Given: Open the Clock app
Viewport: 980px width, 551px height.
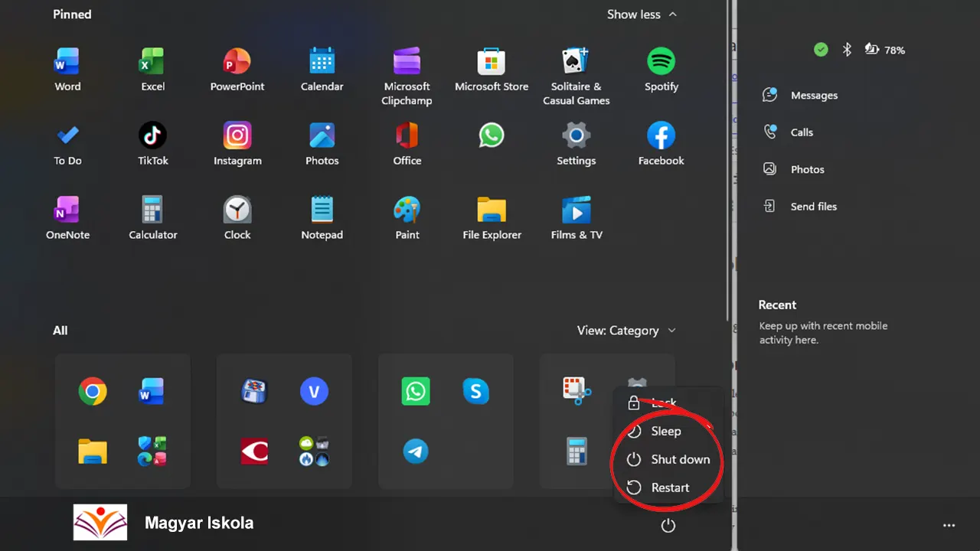Looking at the screenshot, I should coord(237,218).
